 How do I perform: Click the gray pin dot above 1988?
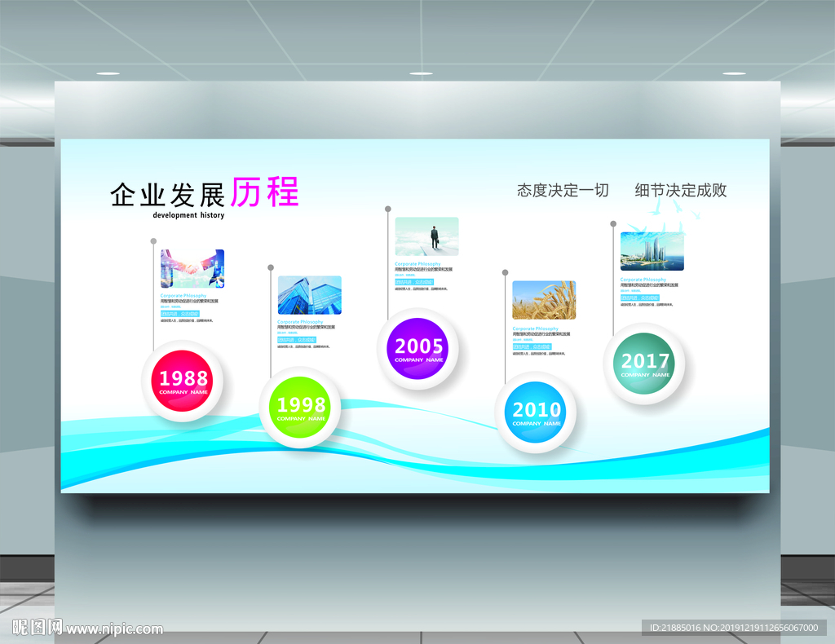point(153,241)
